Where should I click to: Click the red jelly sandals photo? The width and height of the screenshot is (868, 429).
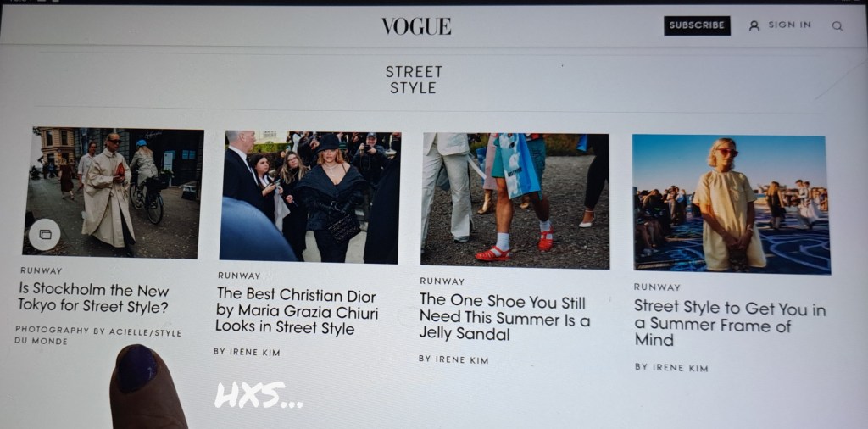point(515,201)
